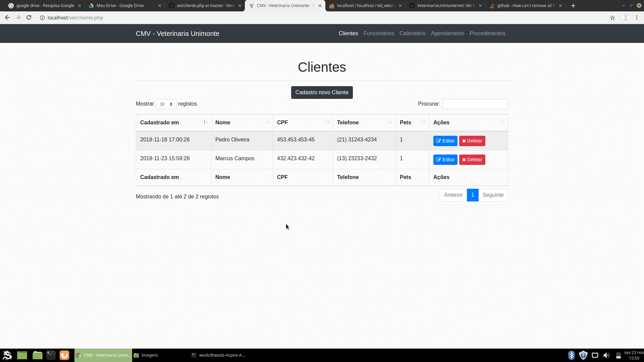Click the browser address bar URL
This screenshot has width=644, height=362.
point(75,18)
